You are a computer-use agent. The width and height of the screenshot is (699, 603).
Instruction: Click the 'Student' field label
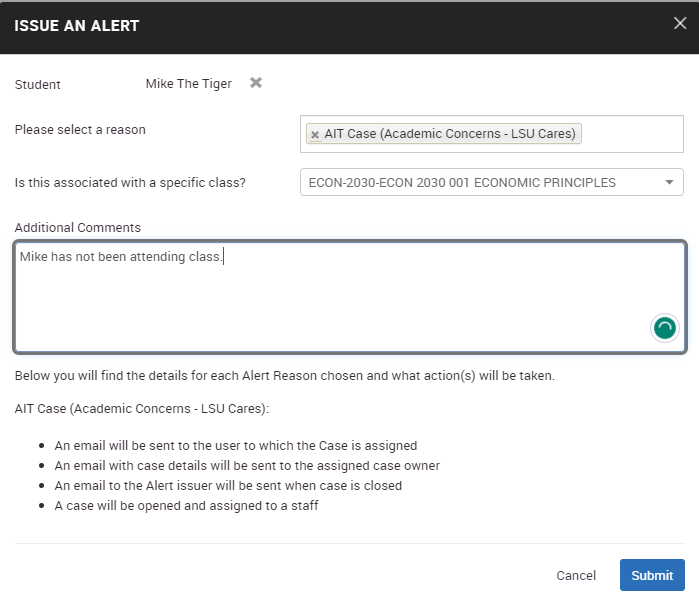pyautogui.click(x=38, y=85)
